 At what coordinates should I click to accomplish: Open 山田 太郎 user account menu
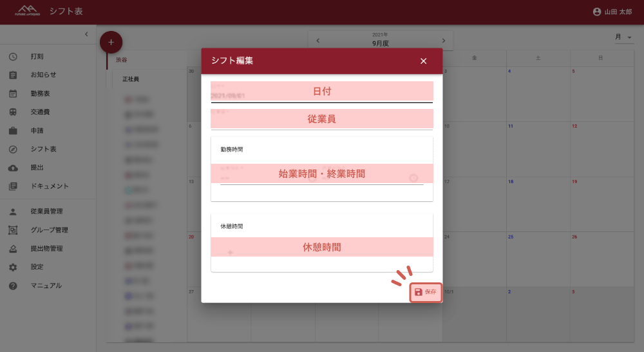tap(614, 12)
